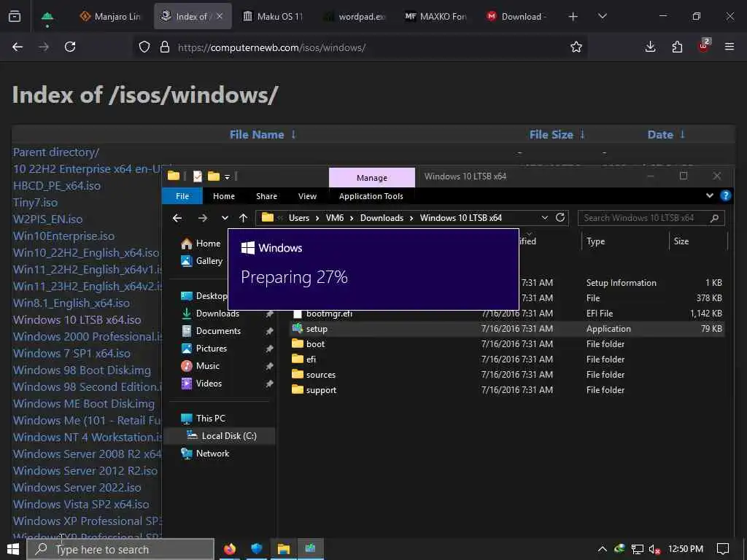
Task: Open the Parent directory link
Action: (55, 152)
